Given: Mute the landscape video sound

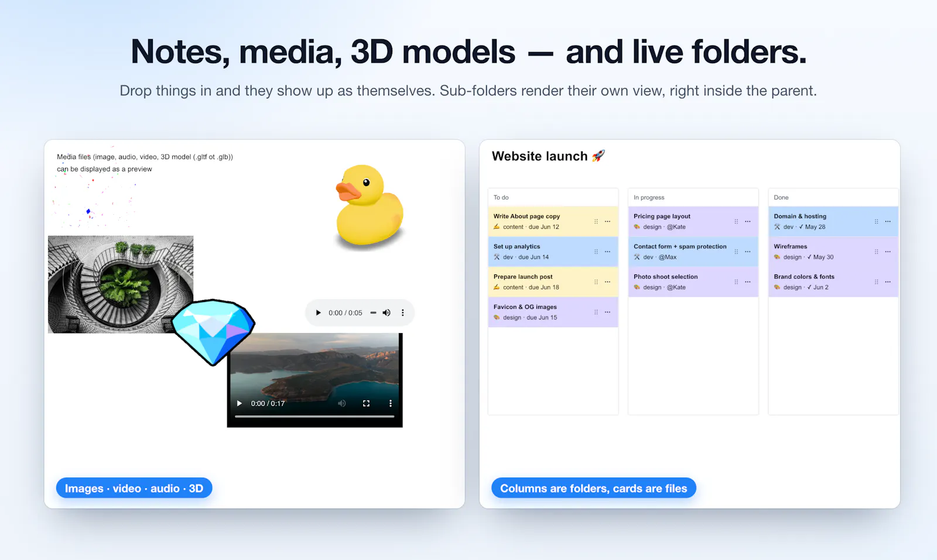Looking at the screenshot, I should (x=342, y=404).
